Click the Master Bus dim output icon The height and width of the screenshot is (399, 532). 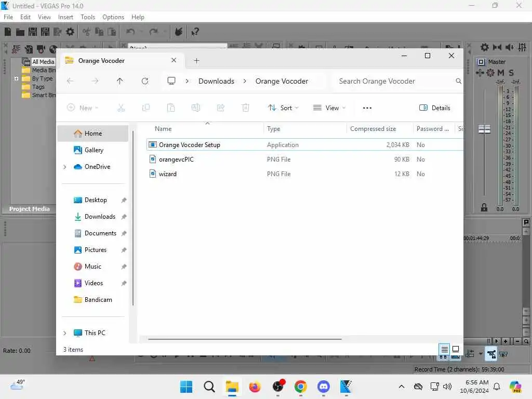click(510, 47)
